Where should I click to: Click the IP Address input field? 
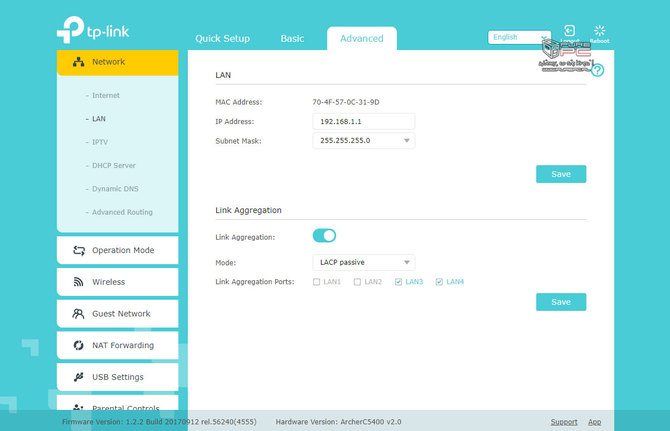pos(364,122)
